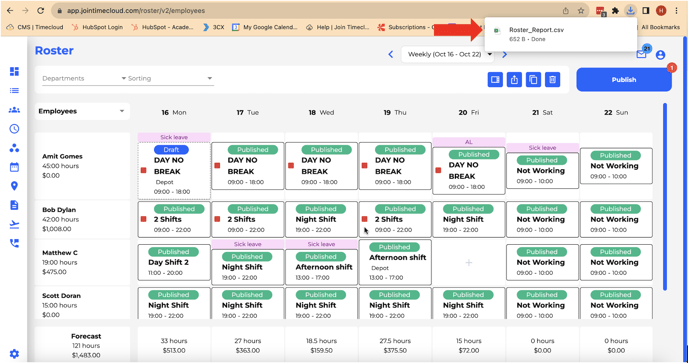Click the delete roster trash icon
The height and width of the screenshot is (363, 688).
[x=553, y=79]
